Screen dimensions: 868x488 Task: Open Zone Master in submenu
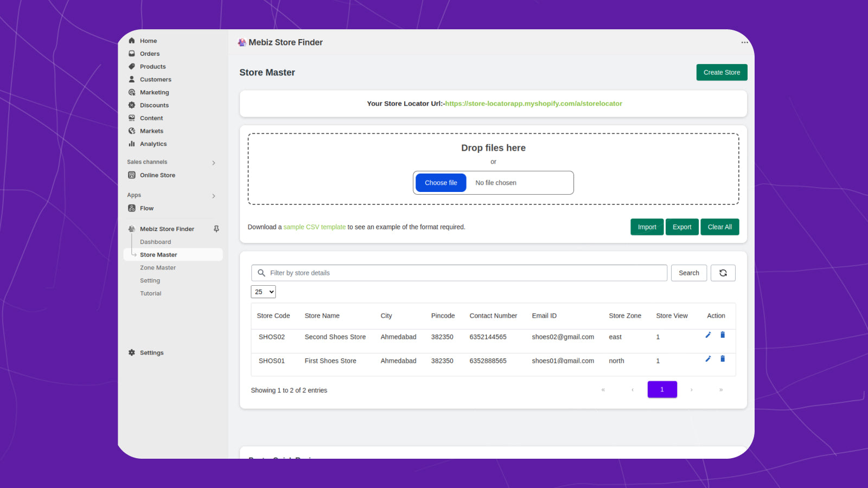(158, 268)
